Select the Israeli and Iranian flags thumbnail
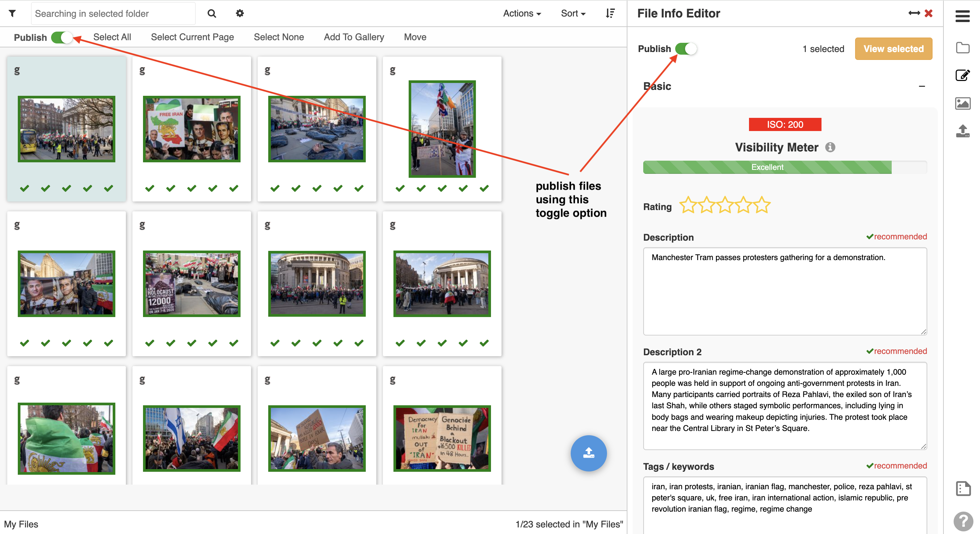 [191, 438]
